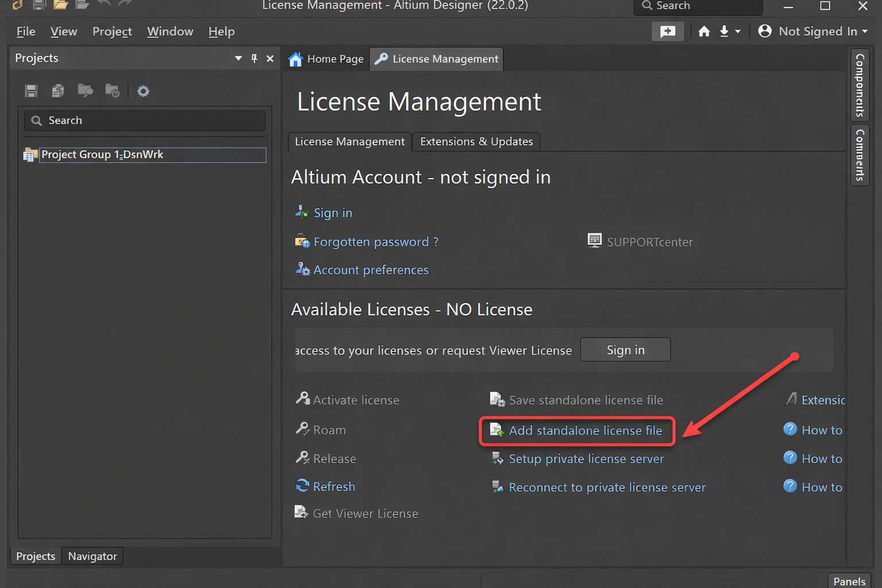Click the folder with clock icon in Projects toolbar
Screen dimensions: 882x588
112,91
